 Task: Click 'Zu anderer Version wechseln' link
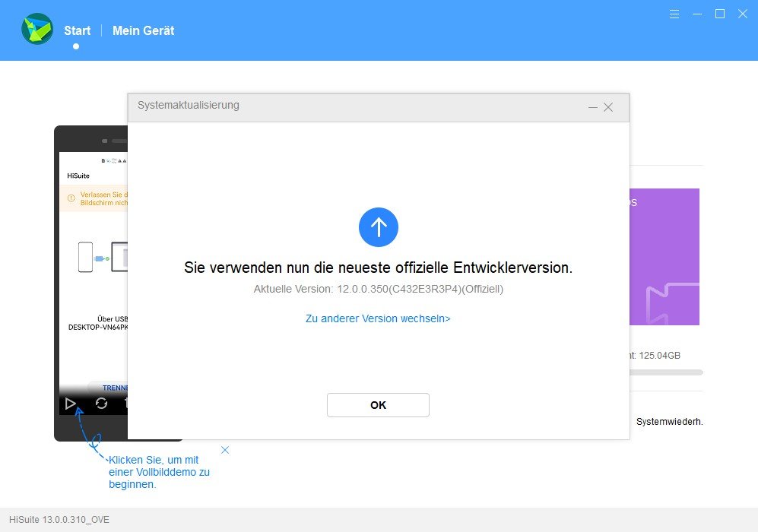click(x=378, y=318)
